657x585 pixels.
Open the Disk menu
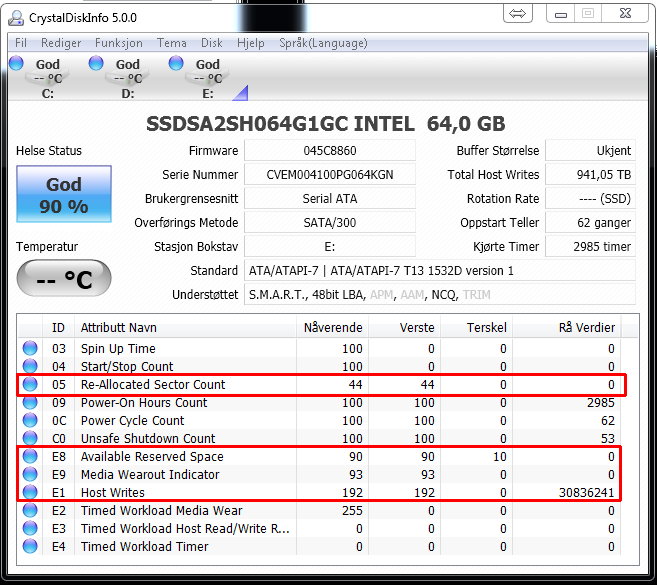[x=212, y=43]
